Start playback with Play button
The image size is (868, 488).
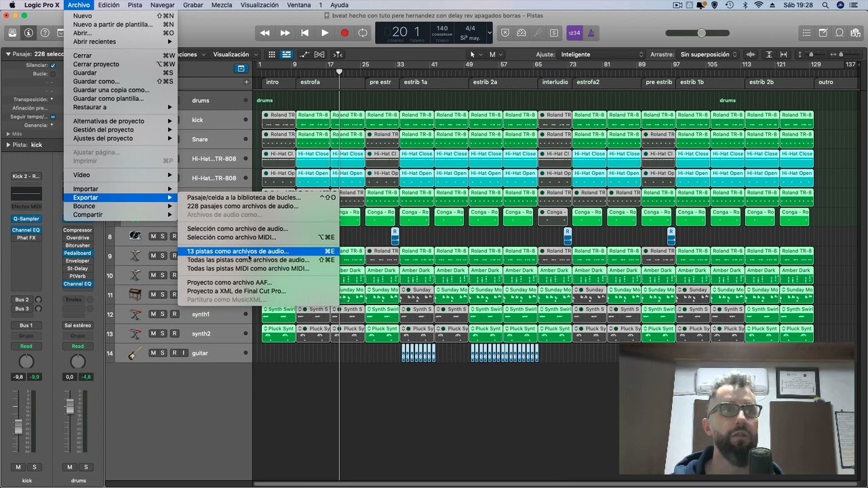[x=325, y=33]
